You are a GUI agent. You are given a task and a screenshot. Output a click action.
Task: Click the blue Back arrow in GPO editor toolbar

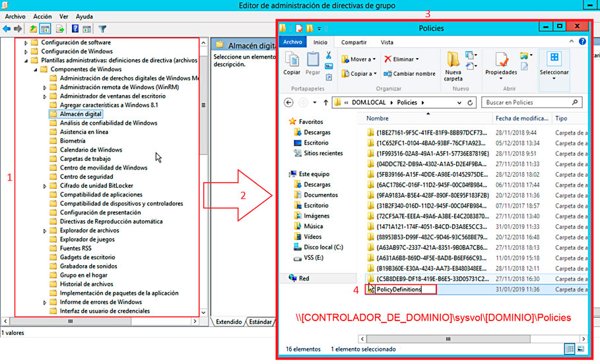[7, 28]
